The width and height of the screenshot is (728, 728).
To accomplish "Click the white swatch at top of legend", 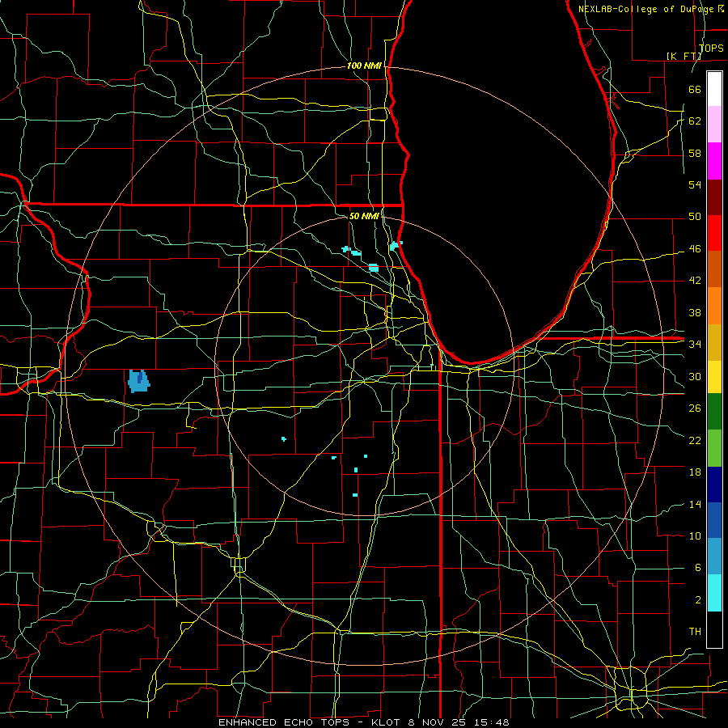I will pyautogui.click(x=714, y=89).
